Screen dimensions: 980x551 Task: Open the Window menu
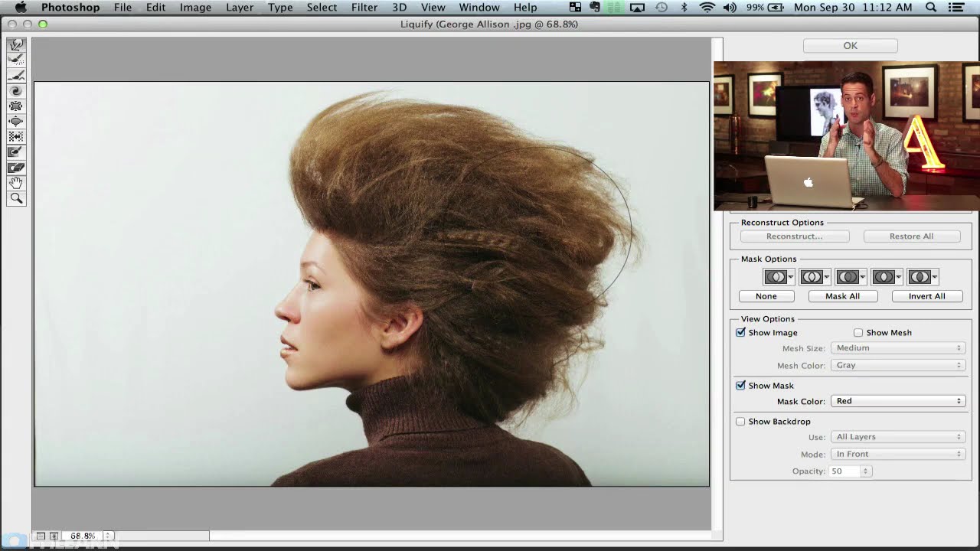point(479,8)
